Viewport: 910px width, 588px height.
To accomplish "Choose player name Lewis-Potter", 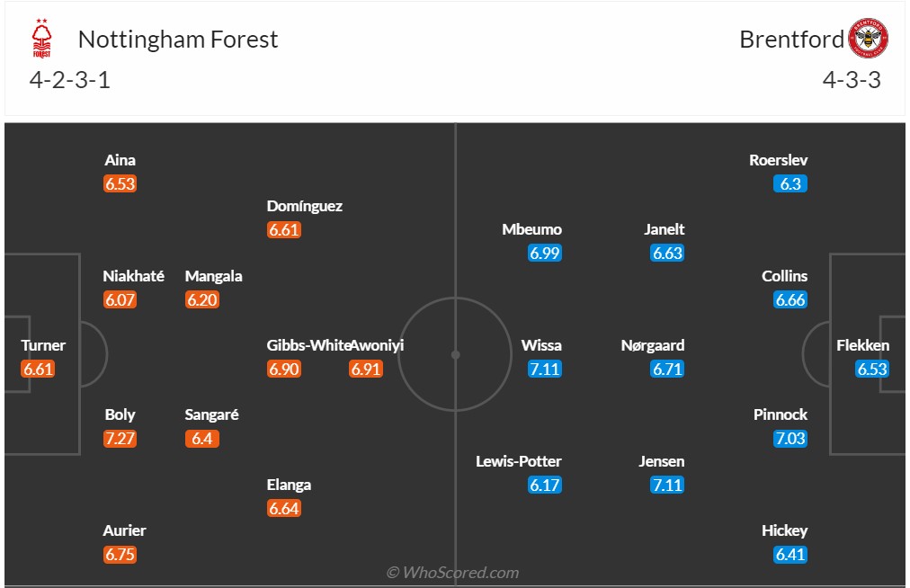I will 519,461.
